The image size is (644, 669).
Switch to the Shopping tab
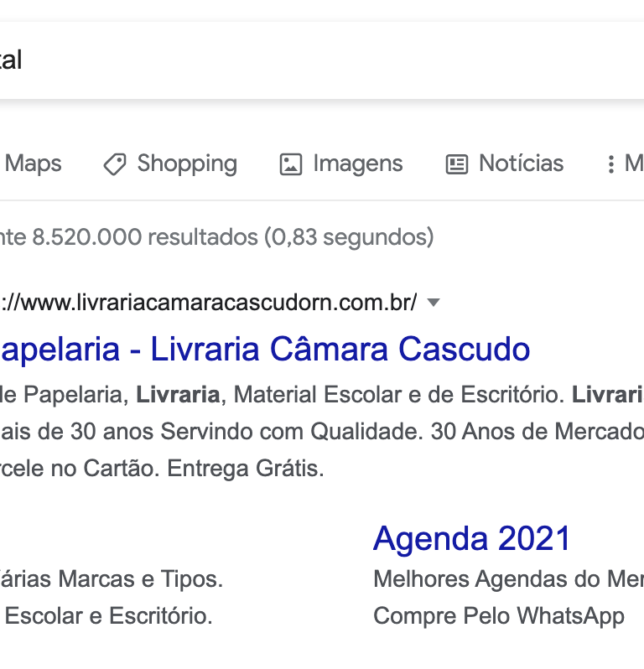(170, 164)
